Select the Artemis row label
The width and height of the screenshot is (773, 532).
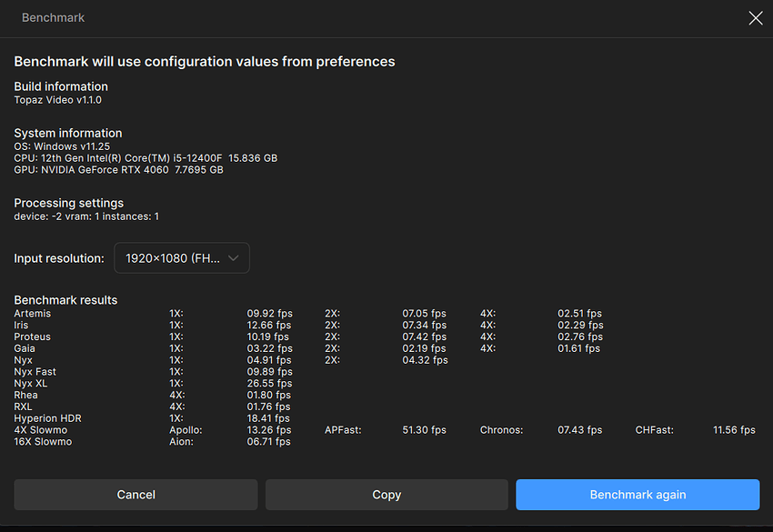(33, 314)
